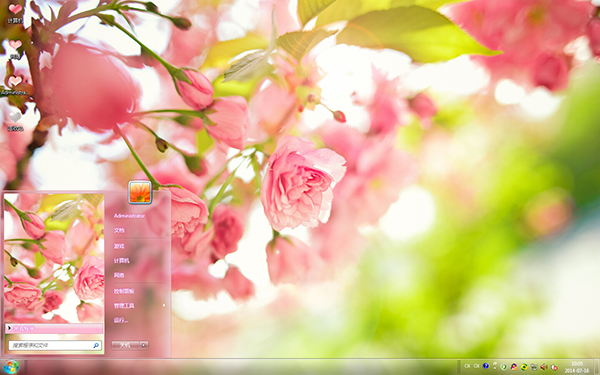Click the rightmost red-white tray icon
This screenshot has width=600, height=375.
pos(554,367)
